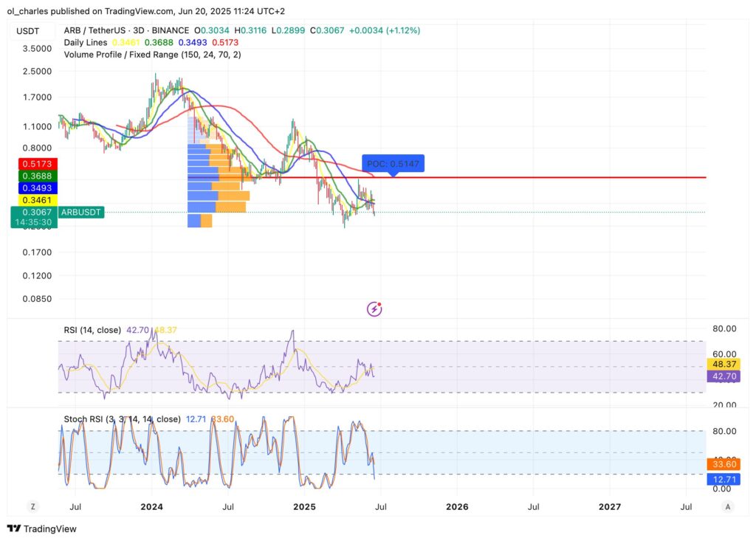This screenshot has height=541, width=756.
Task: Click the 12.71 Stoch RSI value badge
Action: [723, 479]
